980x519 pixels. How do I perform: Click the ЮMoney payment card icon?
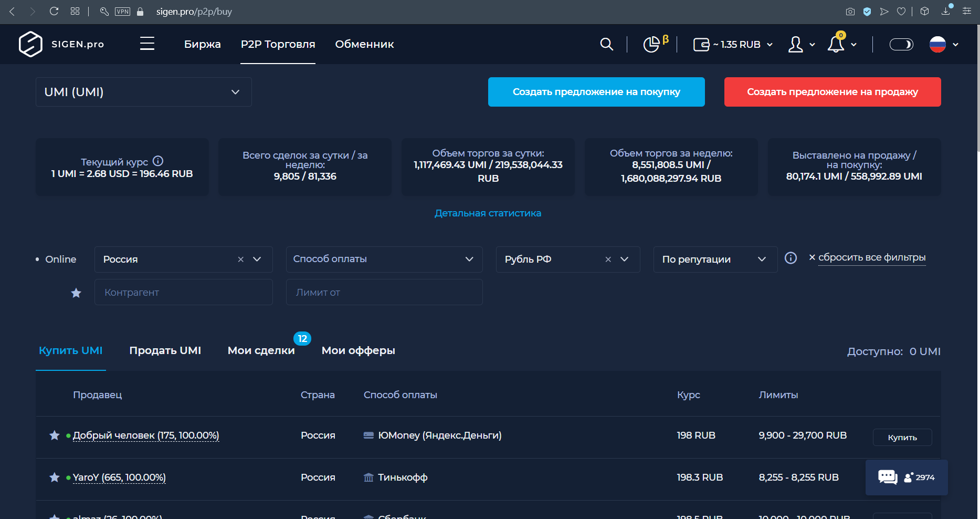[x=368, y=435]
